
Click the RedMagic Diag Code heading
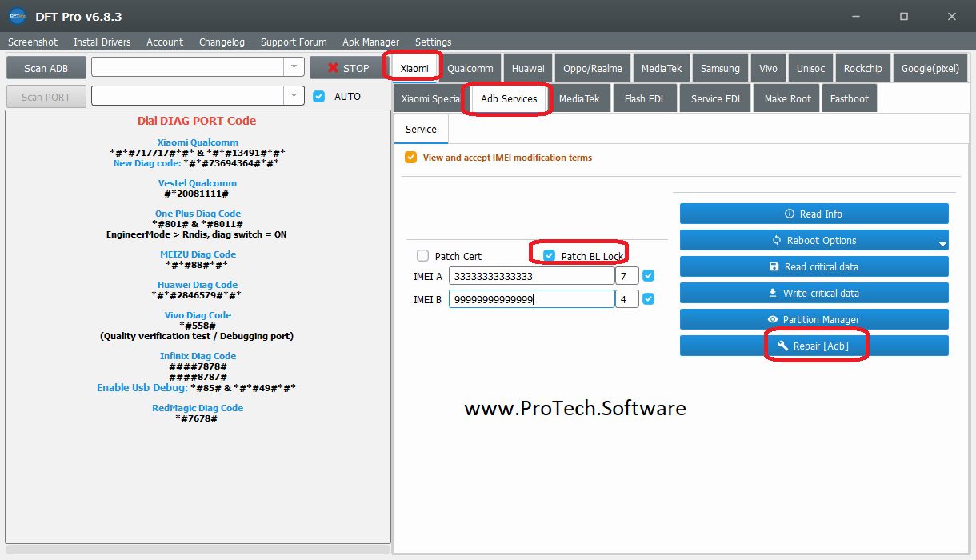198,408
